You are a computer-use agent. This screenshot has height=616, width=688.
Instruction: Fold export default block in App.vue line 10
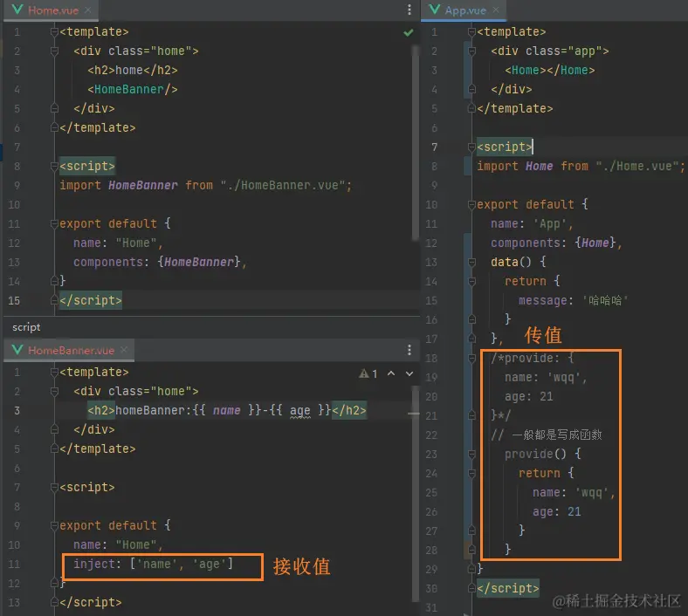pos(471,205)
